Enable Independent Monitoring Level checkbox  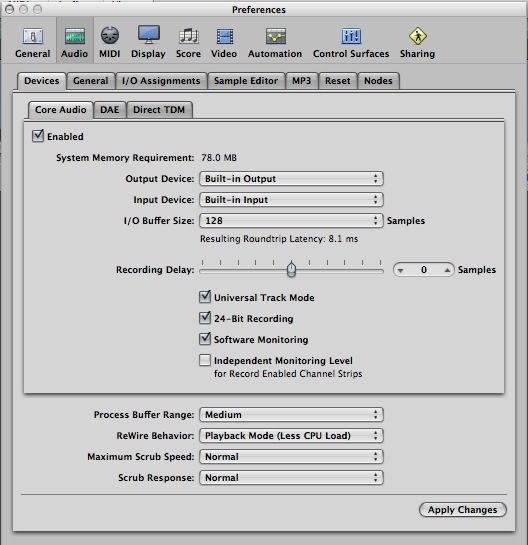(205, 360)
